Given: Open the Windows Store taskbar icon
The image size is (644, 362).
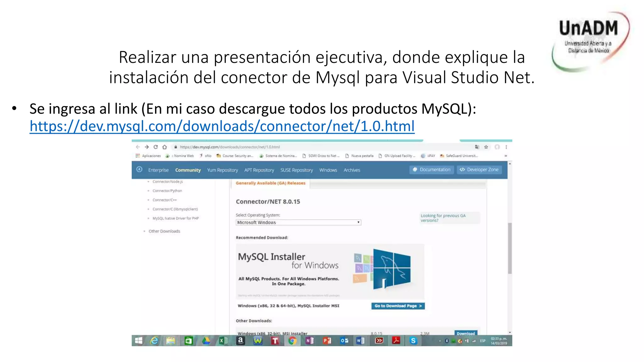Looking at the screenshot, I should (188, 341).
